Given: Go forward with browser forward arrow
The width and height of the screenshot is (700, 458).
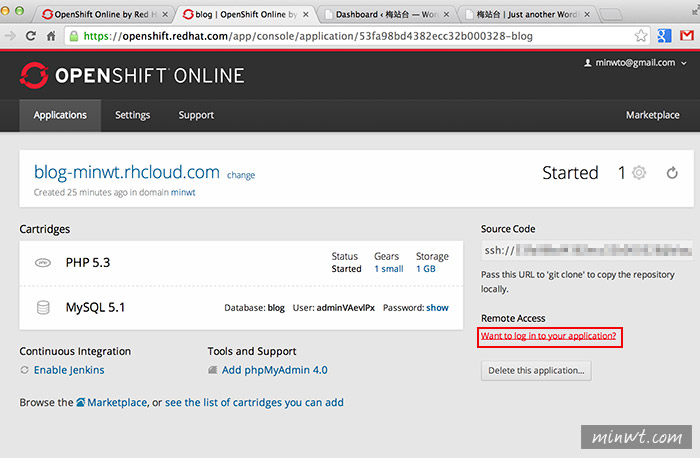Looking at the screenshot, I should (10, 36).
